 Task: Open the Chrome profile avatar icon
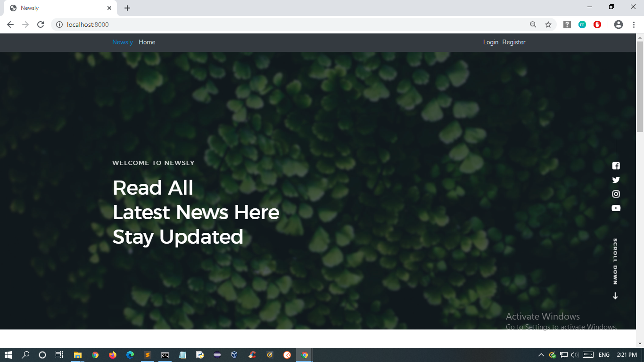point(619,25)
